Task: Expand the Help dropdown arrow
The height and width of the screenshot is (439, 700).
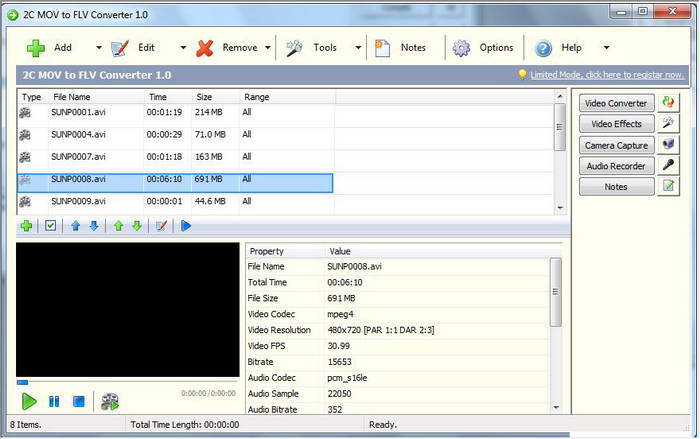Action: tap(606, 48)
